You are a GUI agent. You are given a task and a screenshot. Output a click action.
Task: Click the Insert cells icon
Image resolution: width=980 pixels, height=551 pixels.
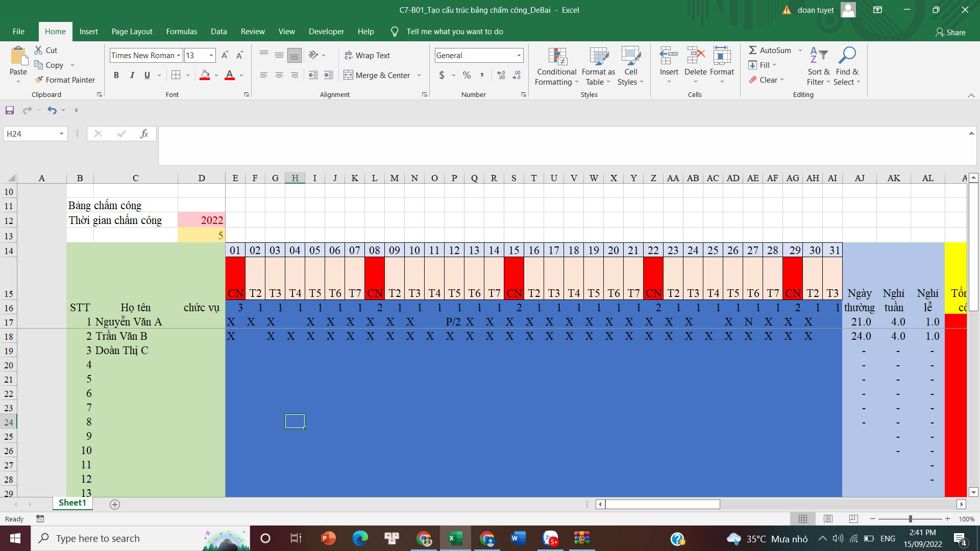[669, 55]
